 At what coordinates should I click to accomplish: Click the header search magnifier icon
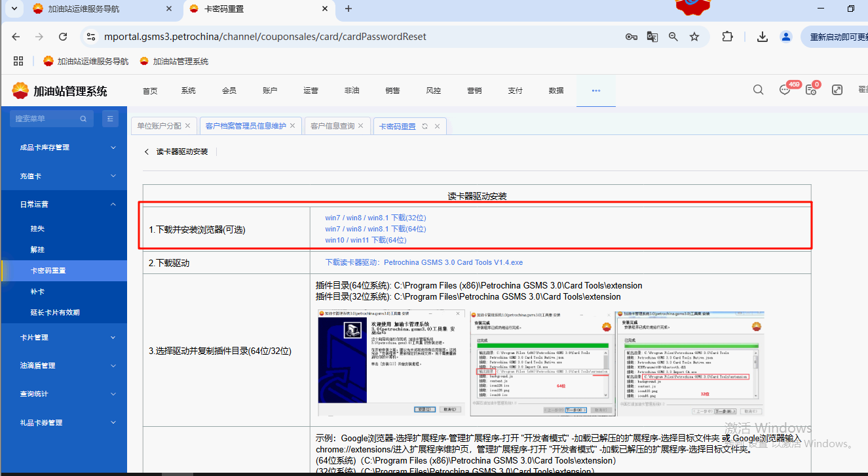(758, 90)
